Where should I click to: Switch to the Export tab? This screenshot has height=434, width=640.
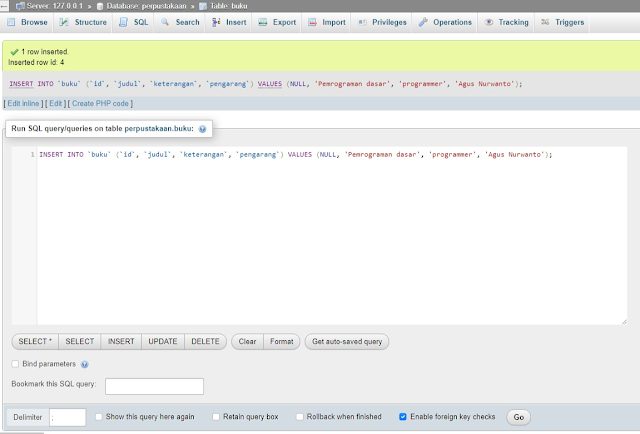(x=277, y=22)
